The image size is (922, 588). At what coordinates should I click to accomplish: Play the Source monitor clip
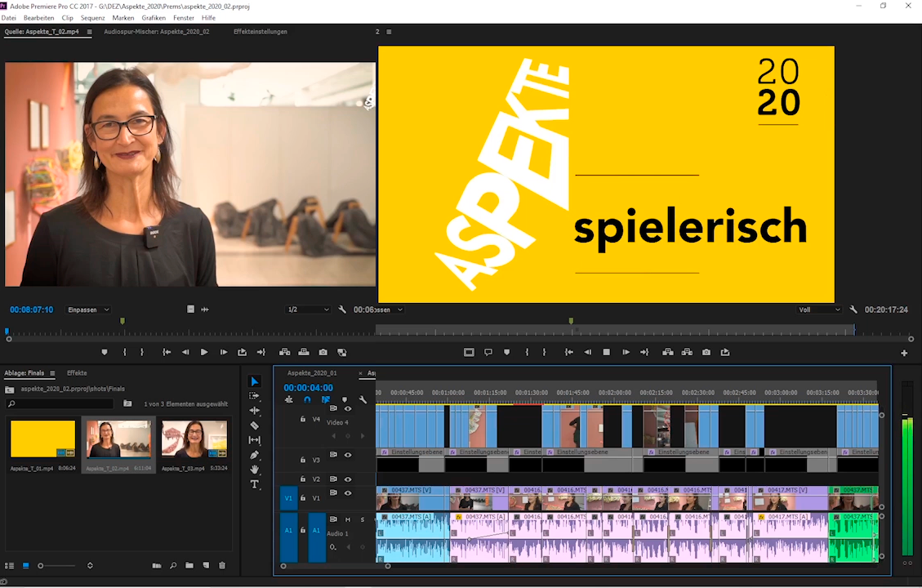click(x=204, y=352)
